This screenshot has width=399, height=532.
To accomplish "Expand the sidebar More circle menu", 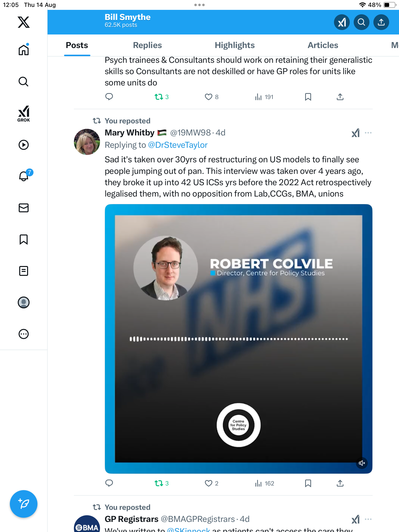I will (24, 334).
